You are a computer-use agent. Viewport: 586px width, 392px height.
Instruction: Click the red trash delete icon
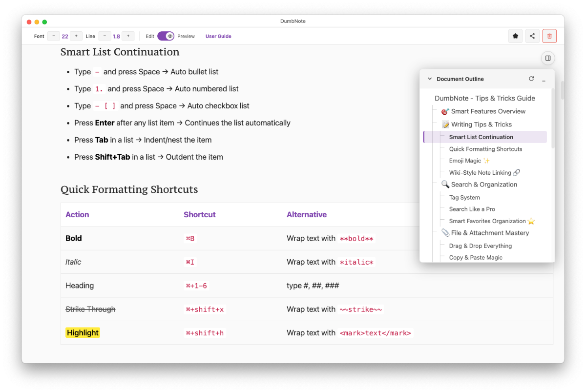click(x=549, y=36)
